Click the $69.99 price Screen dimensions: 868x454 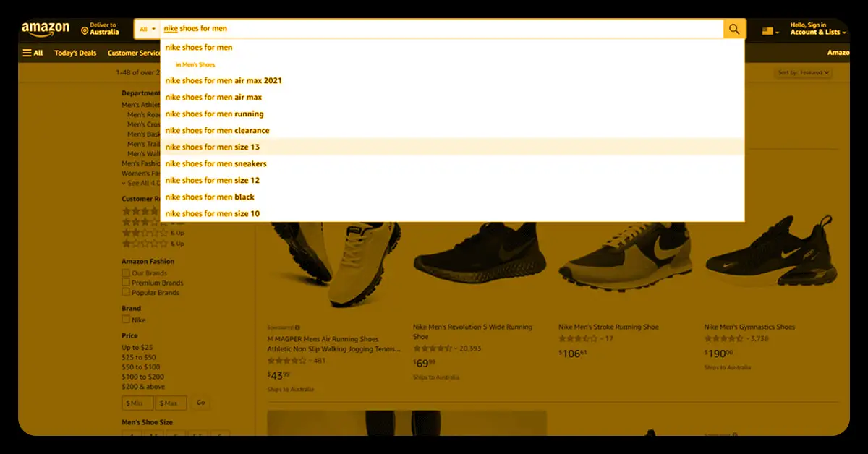tap(425, 363)
